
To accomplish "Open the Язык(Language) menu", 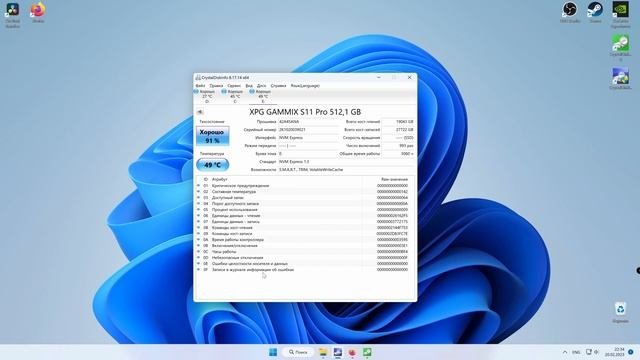I will click(305, 86).
